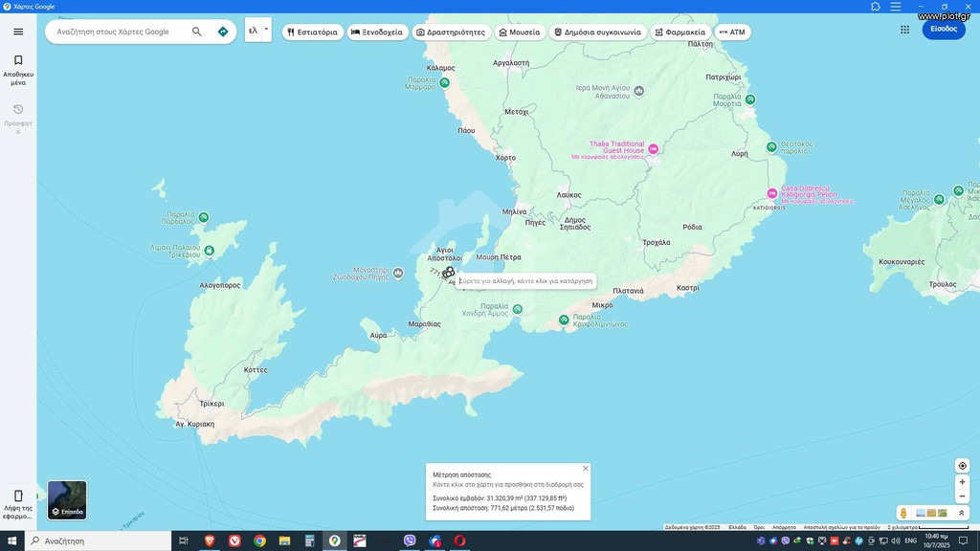
Task: Click Αποστολή σχολίων για το προϊόν link
Action: [x=841, y=527]
